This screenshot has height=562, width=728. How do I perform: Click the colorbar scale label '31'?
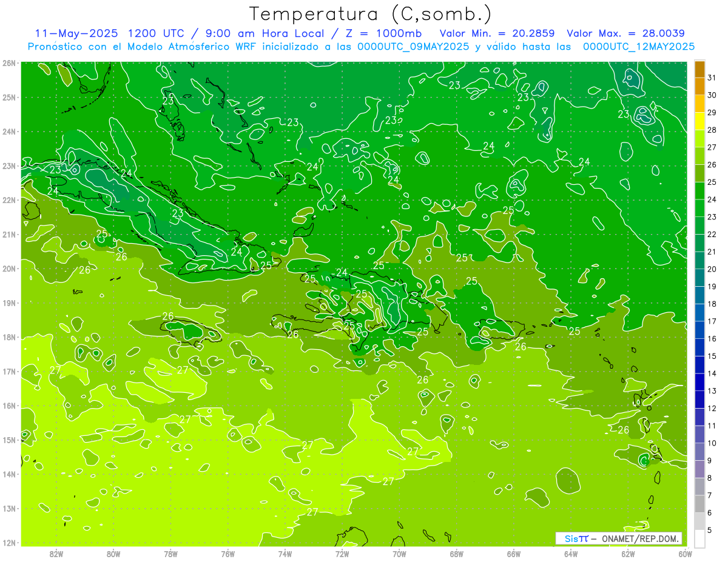tap(712, 78)
